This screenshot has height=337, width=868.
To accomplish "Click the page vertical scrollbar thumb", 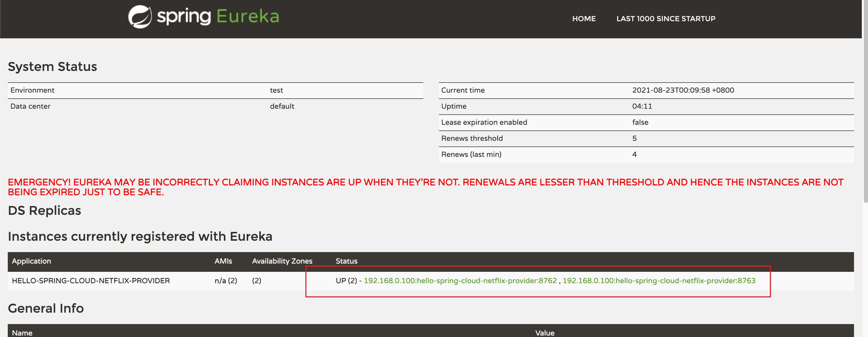I will tap(865, 101).
